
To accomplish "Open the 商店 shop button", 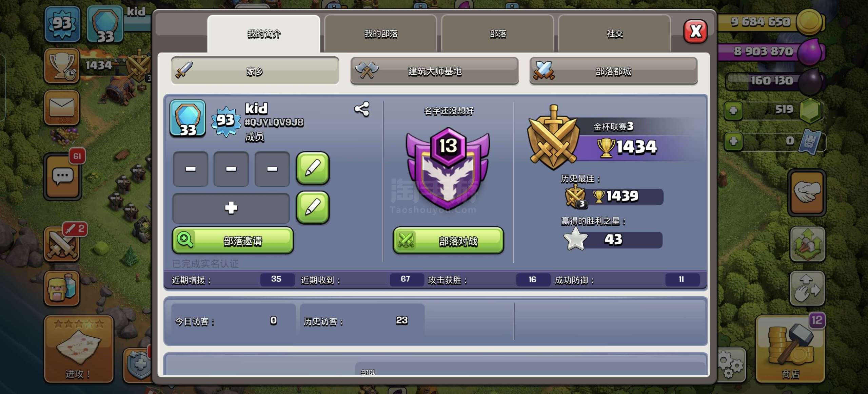I will tap(790, 350).
